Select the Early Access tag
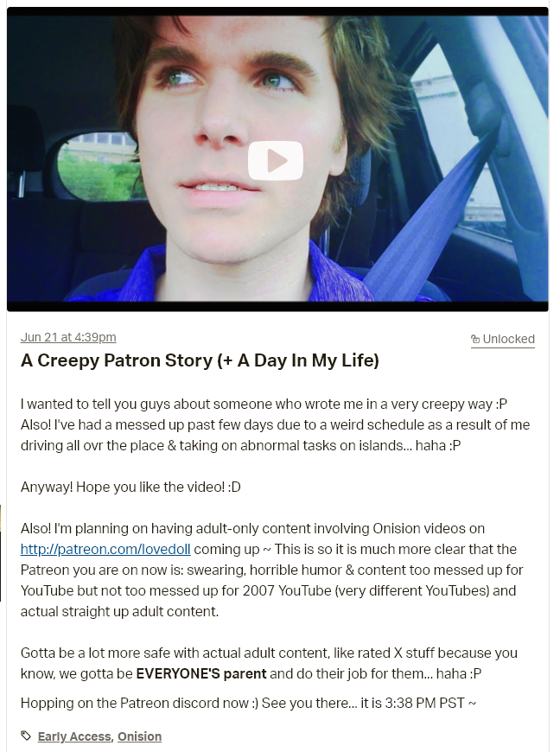The height and width of the screenshot is (752, 560). (74, 736)
